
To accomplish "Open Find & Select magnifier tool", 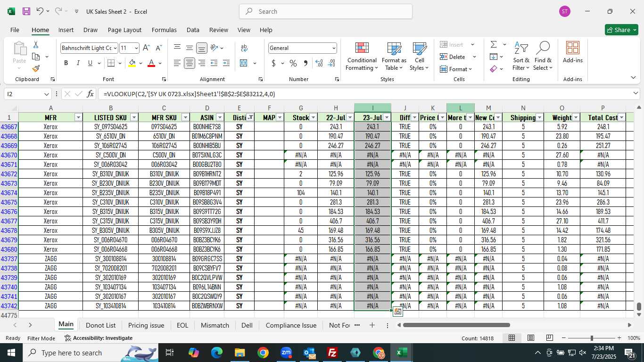I will click(x=543, y=56).
